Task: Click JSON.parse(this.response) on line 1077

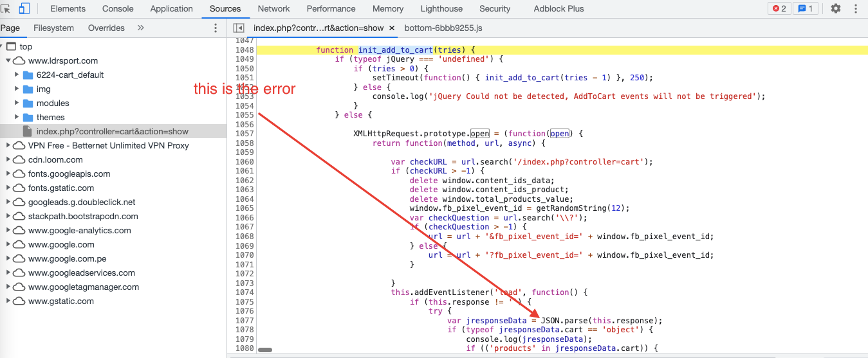Action: (601, 320)
